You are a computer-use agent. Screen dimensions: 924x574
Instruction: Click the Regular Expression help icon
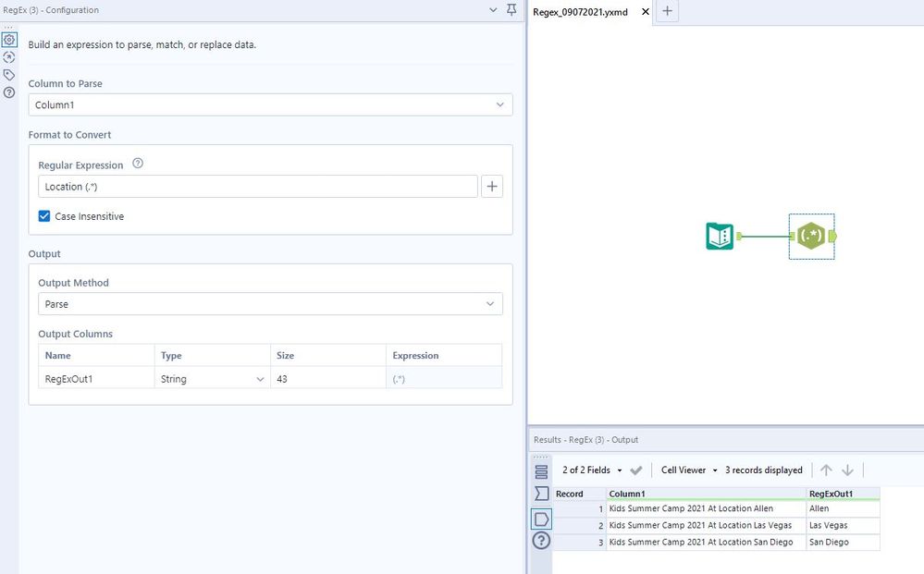tap(137, 164)
